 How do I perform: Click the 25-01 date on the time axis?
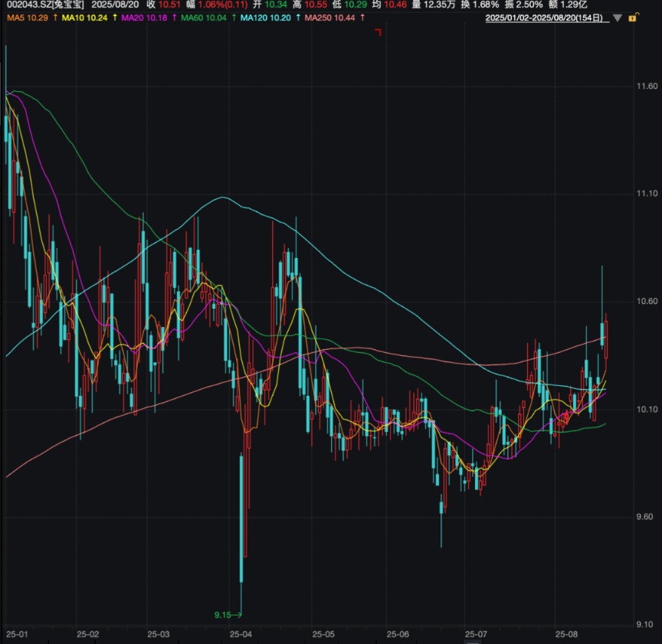click(16, 635)
